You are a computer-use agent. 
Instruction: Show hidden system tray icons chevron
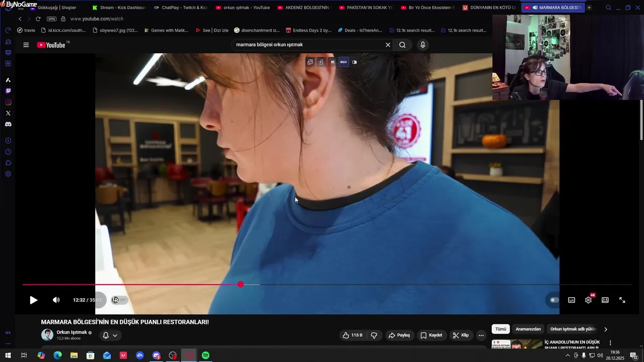tap(568, 355)
